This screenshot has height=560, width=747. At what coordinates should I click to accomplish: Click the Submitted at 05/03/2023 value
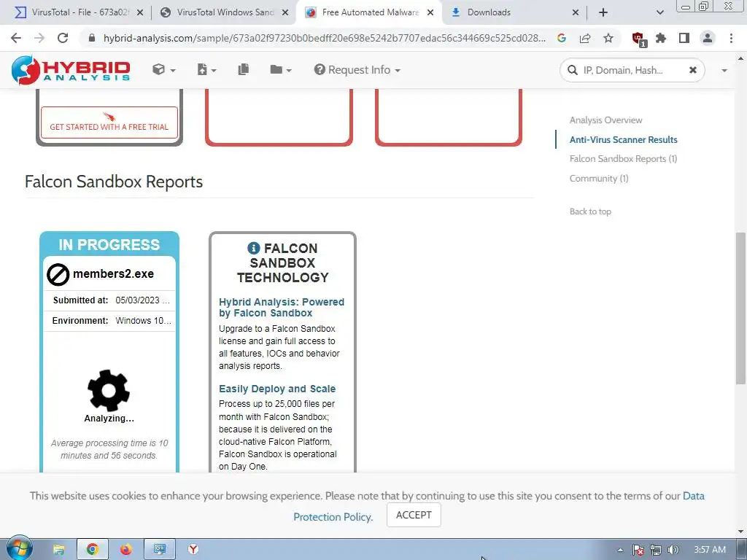click(x=143, y=300)
